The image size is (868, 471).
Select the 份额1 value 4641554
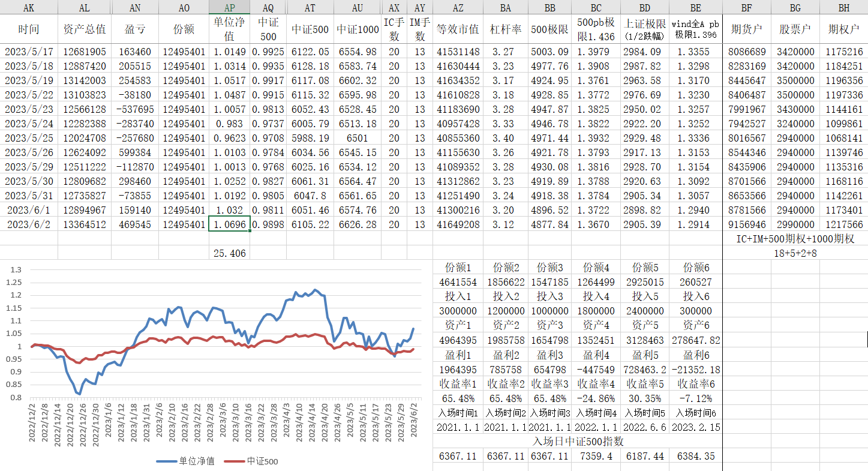coord(458,282)
